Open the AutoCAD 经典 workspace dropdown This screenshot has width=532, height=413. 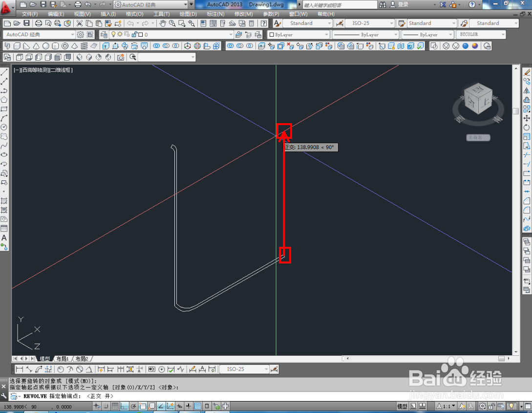click(x=39, y=35)
